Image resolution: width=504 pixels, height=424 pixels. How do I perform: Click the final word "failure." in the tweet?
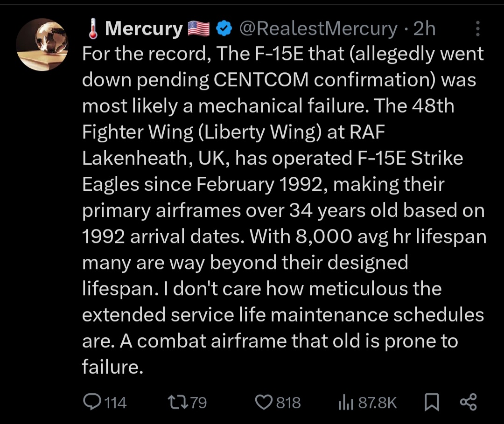pos(112,367)
